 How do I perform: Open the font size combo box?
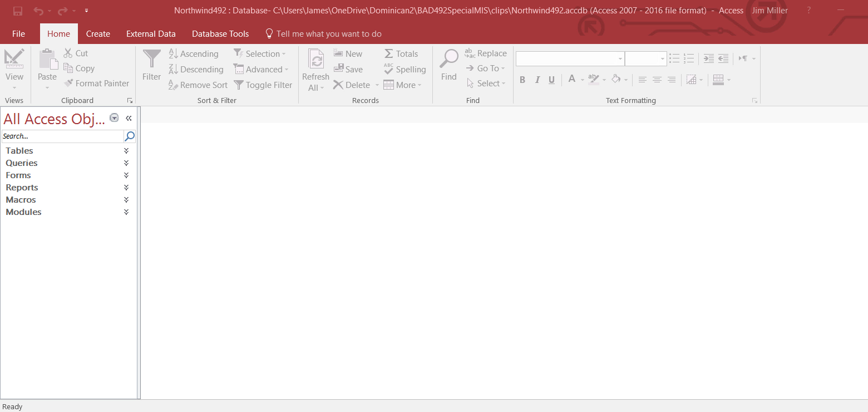click(645, 58)
